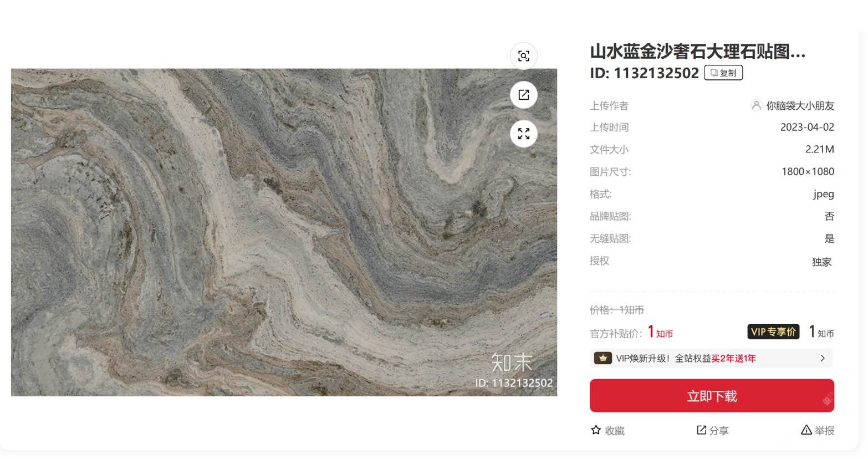The width and height of the screenshot is (868, 459).
Task: Click the 分享 share label
Action: 719,431
